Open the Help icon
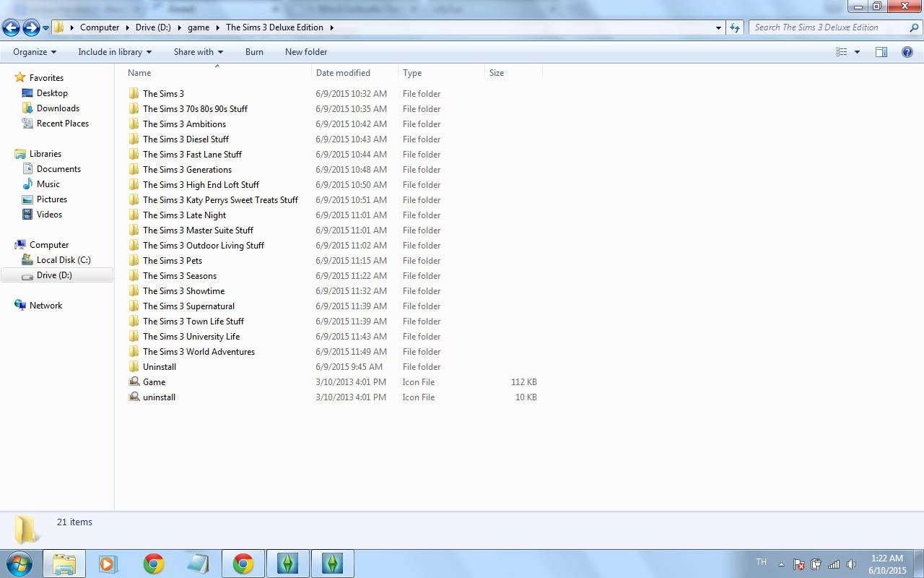 coord(907,52)
